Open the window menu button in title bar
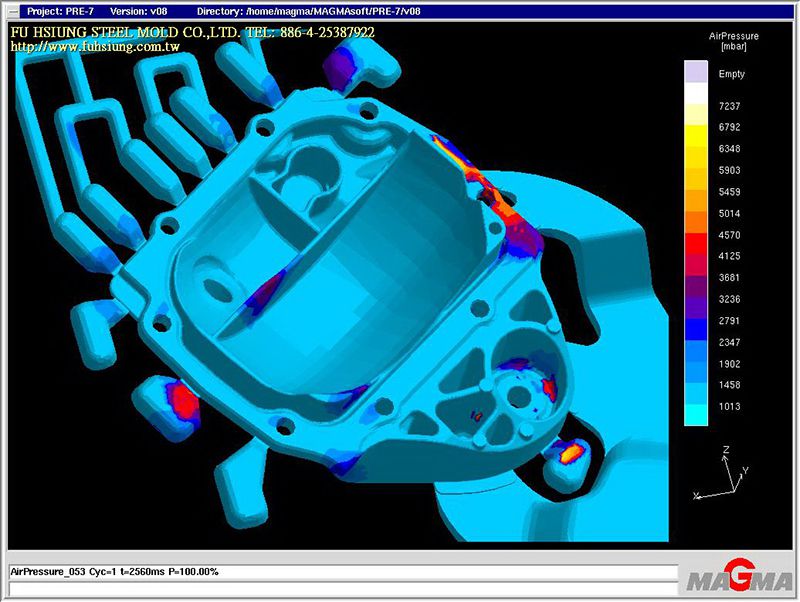The width and height of the screenshot is (800, 602). [14, 11]
